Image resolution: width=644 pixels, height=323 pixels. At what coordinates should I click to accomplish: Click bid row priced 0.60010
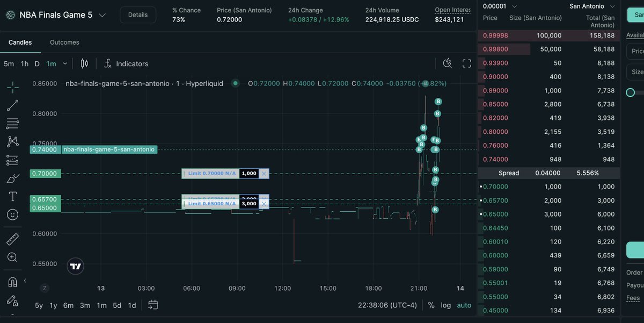(548, 242)
